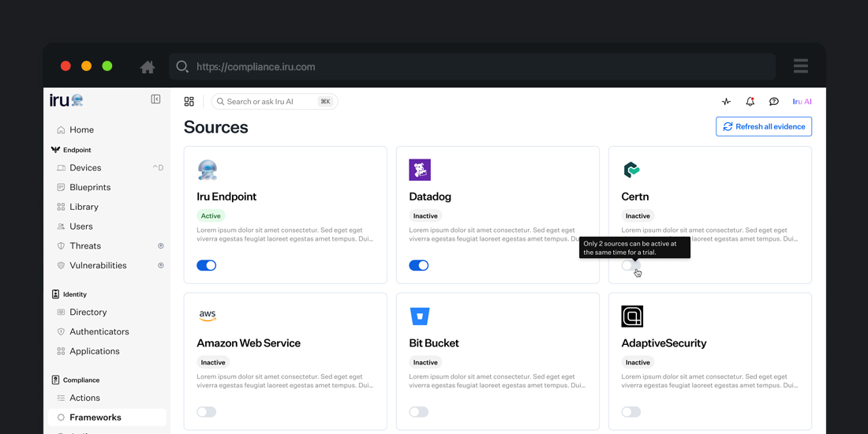Click the AdaptiveSecurity card title

click(x=664, y=343)
